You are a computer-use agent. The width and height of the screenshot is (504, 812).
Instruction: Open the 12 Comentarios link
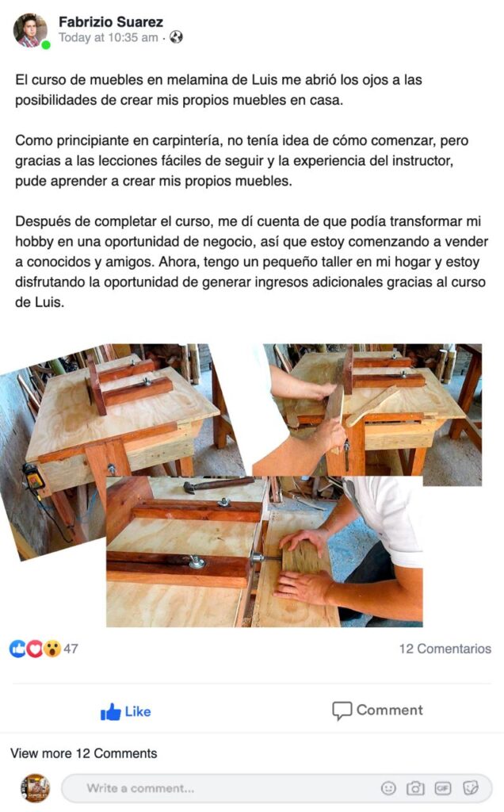click(x=445, y=649)
